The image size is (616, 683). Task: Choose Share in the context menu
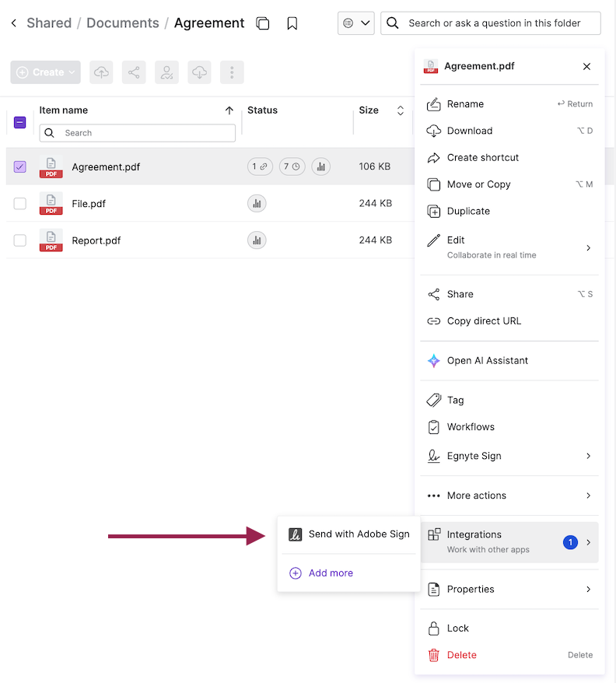tap(509, 294)
